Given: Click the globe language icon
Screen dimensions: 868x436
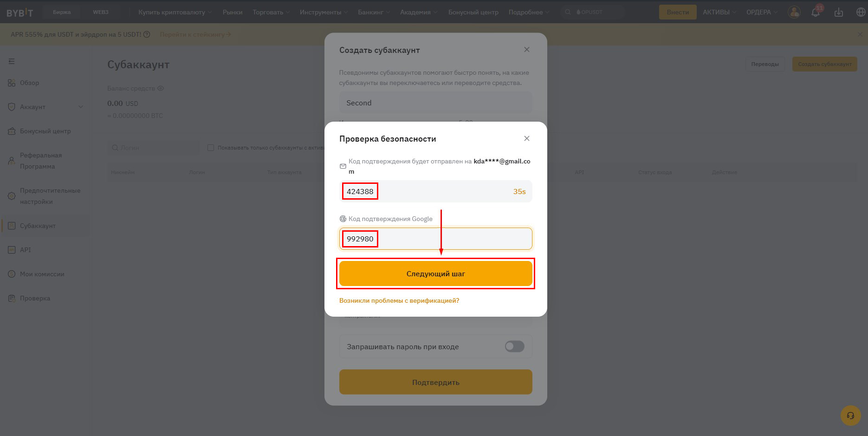Looking at the screenshot, I should coord(861,12).
